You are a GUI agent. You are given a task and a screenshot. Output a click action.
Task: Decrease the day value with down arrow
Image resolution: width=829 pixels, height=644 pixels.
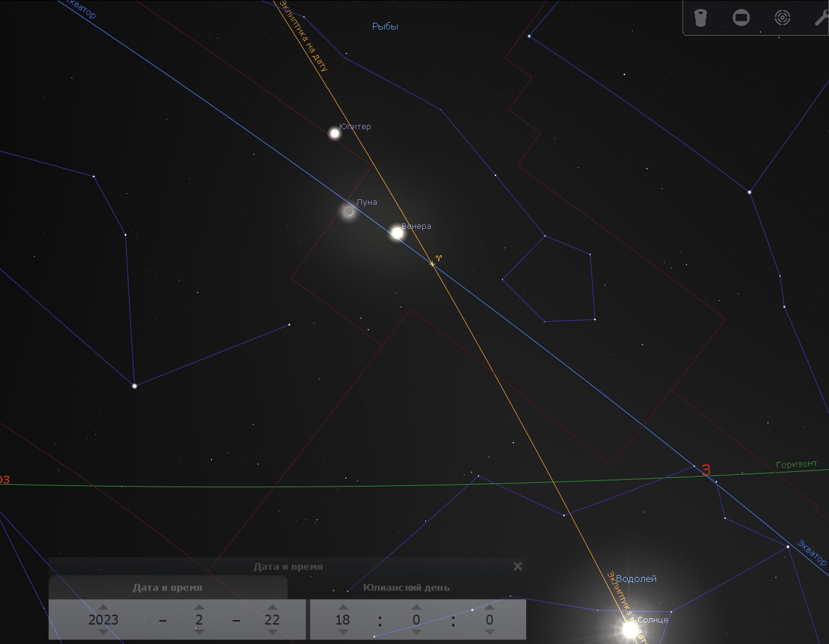[272, 632]
